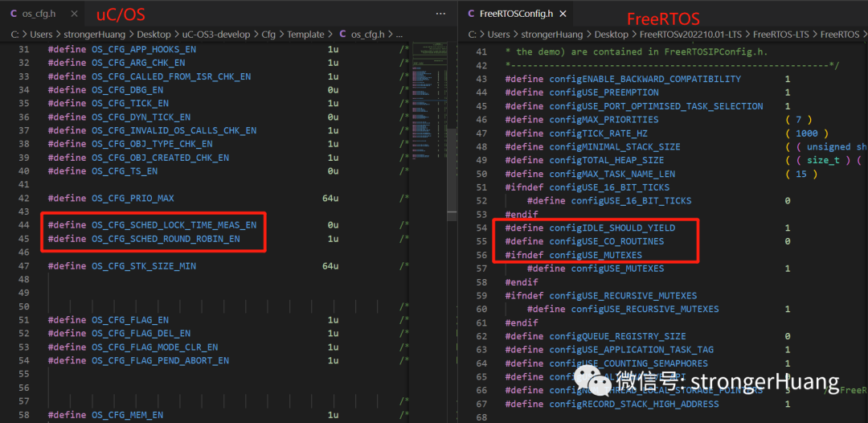868x423 pixels.
Task: Click the 1000 value of configTICK_RATE_HZ
Action: coord(806,133)
